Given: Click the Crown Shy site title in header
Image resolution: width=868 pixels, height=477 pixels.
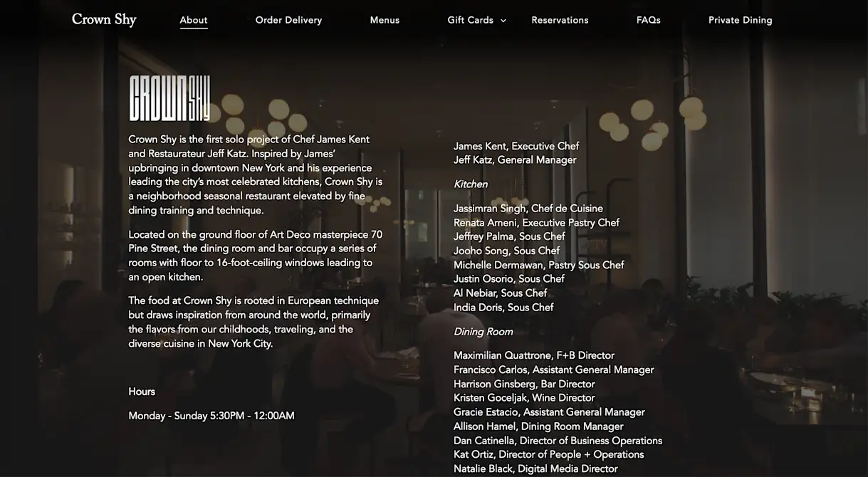Looking at the screenshot, I should 104,20.
